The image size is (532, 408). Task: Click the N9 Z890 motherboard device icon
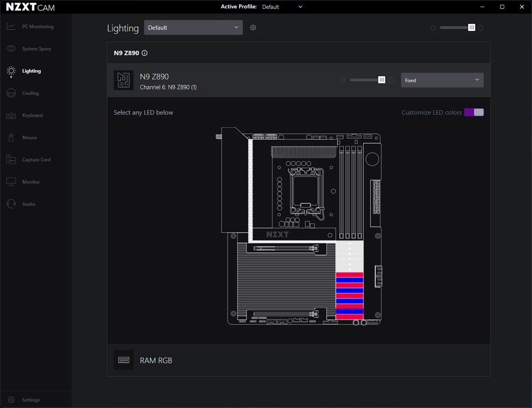coord(123,80)
